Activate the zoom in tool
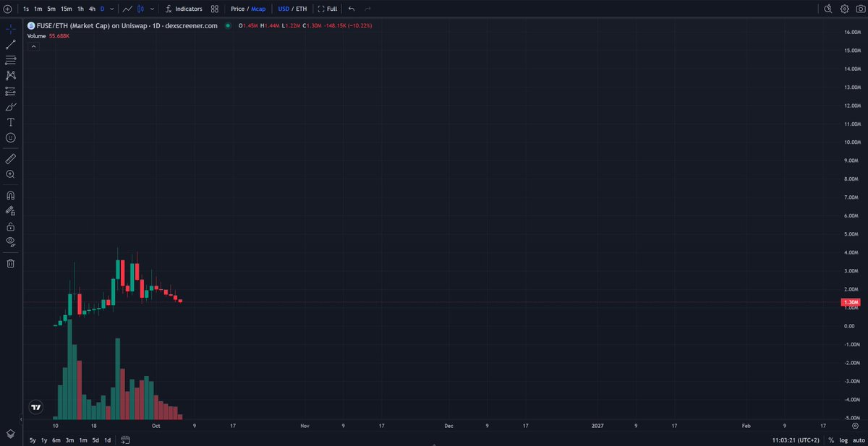This screenshot has height=446, width=868. coord(10,174)
